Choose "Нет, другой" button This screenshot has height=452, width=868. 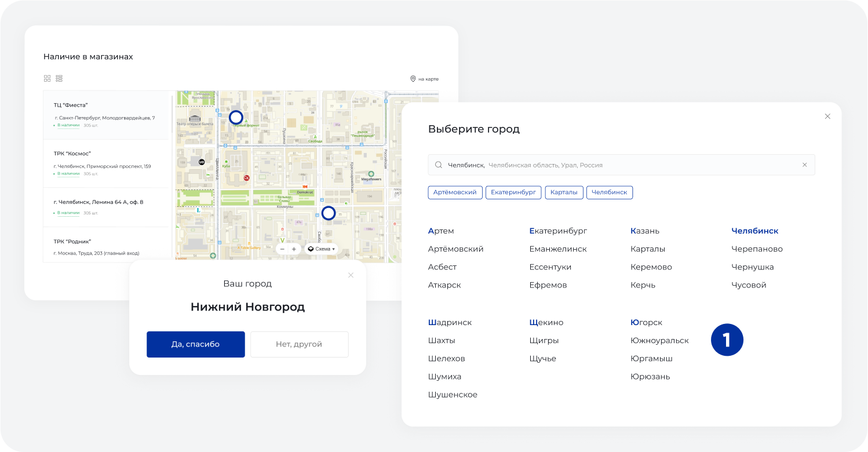299,344
